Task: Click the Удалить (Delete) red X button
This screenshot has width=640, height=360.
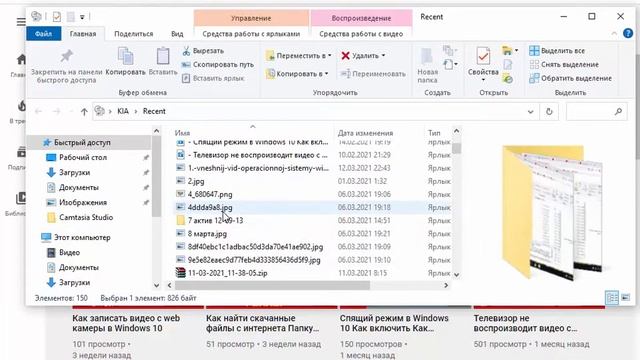Action: click(360, 56)
